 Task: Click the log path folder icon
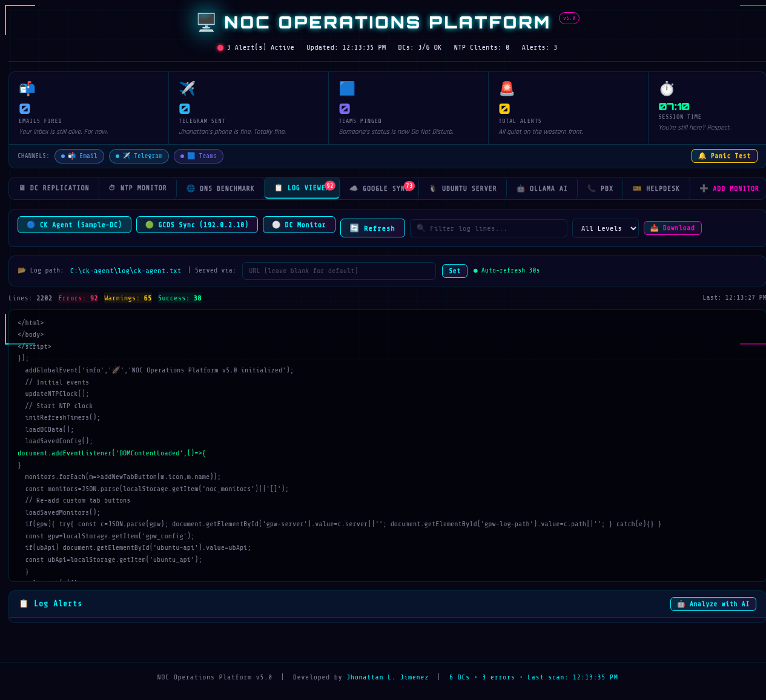point(22,271)
